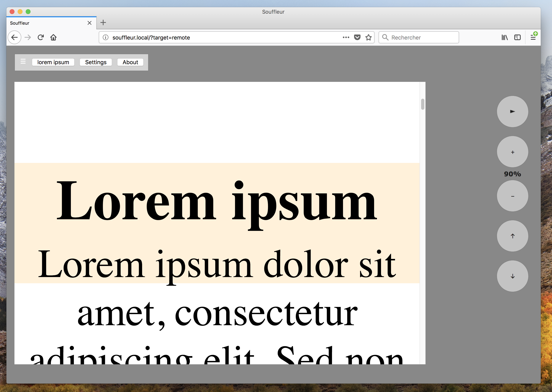Show site information in the address bar

point(106,37)
